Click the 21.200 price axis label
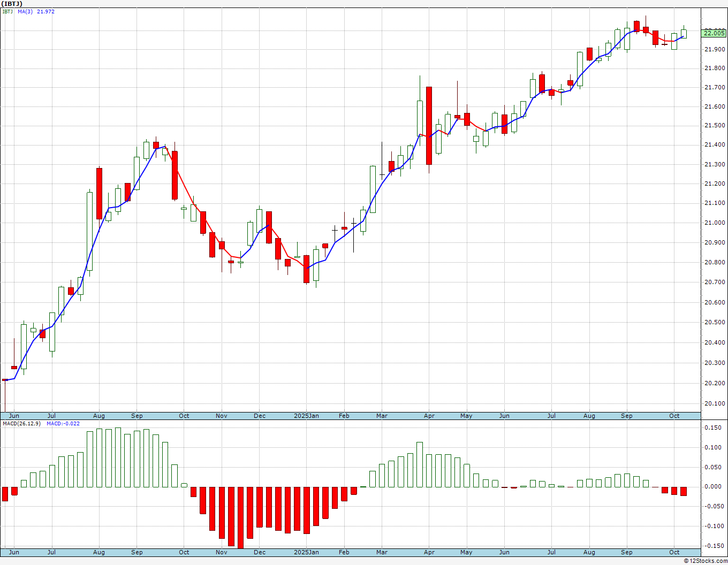The image size is (728, 565). [715, 184]
